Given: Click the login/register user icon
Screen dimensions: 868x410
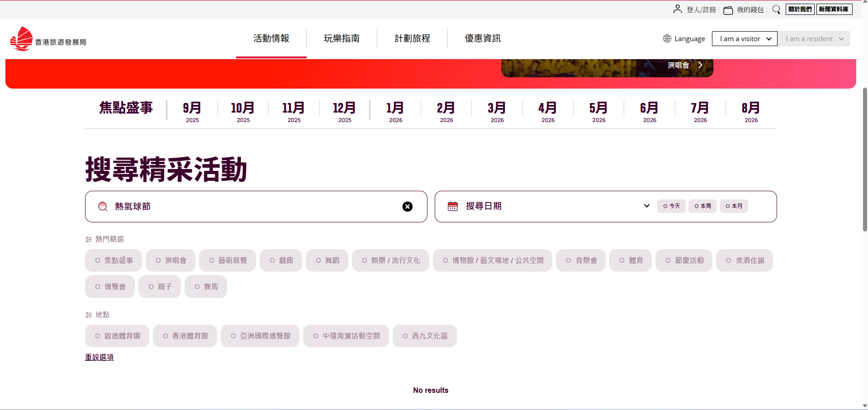Looking at the screenshot, I should pyautogui.click(x=677, y=9).
